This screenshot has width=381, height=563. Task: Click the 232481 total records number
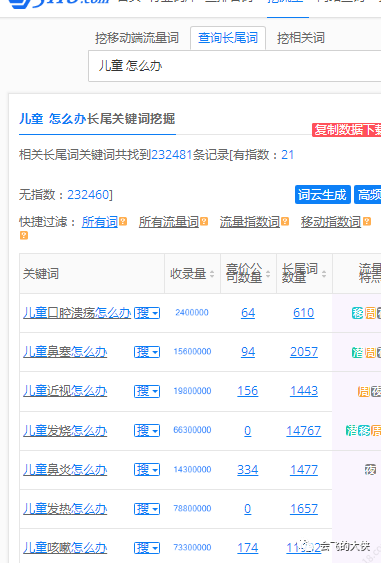pyautogui.click(x=172, y=155)
